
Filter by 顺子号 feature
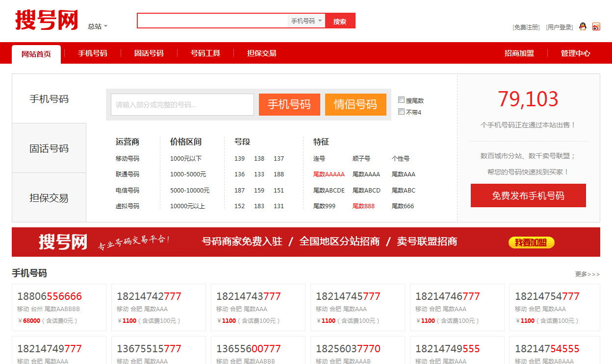[x=361, y=159]
